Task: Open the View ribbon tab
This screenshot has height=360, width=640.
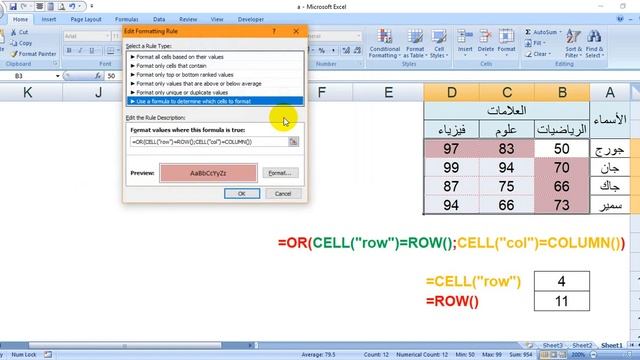Action: tap(217, 19)
